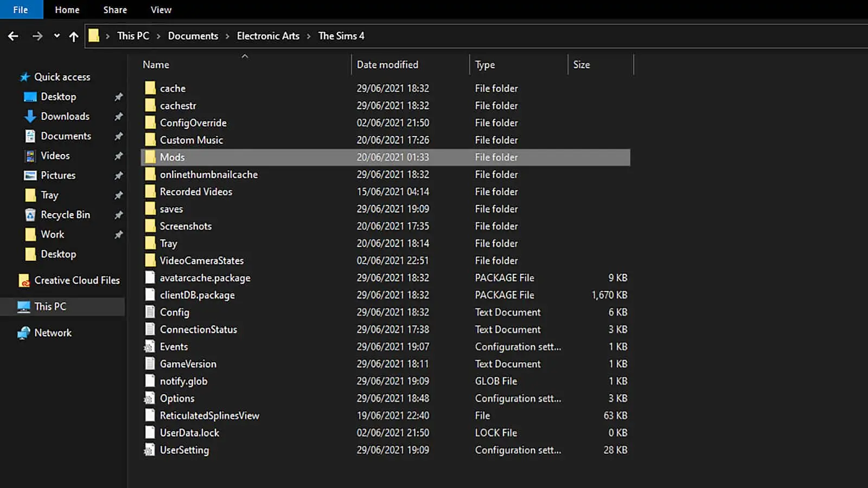Sort by Type column header

[x=485, y=65]
